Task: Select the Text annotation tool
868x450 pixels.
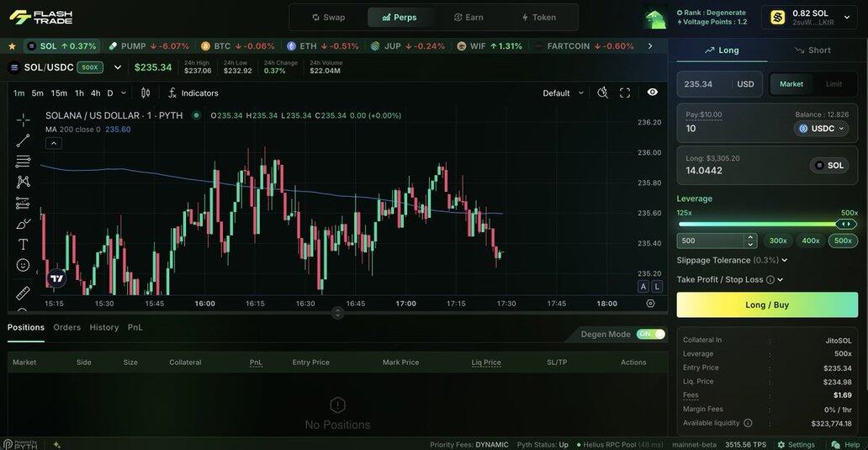Action: coord(24,244)
